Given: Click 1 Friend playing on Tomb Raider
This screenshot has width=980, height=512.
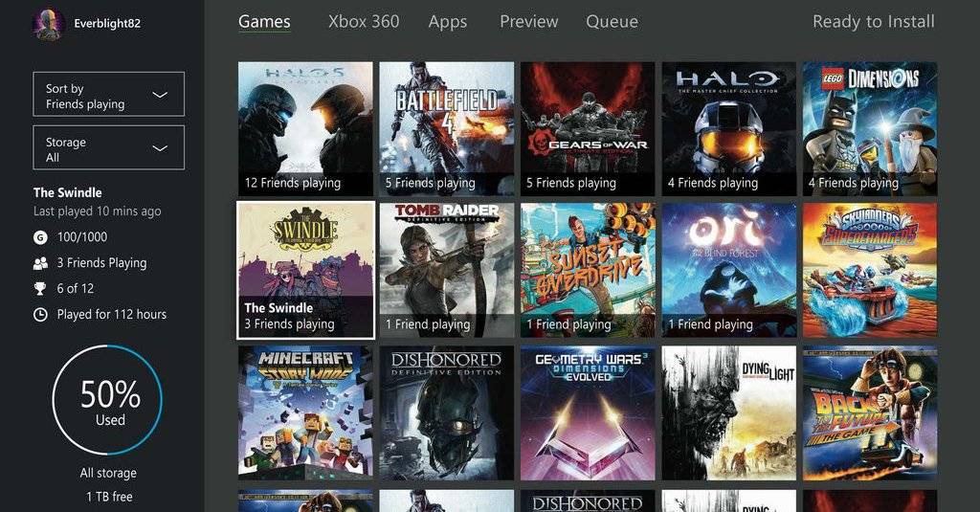Looking at the screenshot, I should pyautogui.click(x=428, y=324).
